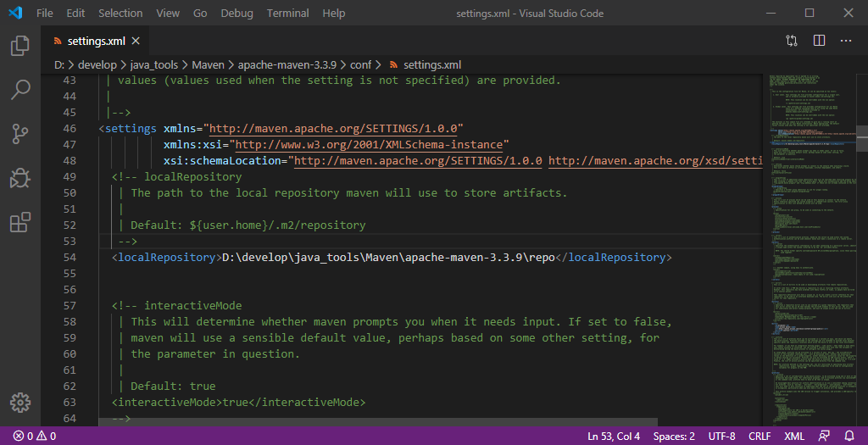Select the settings.xml editor tab
868x445 pixels.
(97, 41)
